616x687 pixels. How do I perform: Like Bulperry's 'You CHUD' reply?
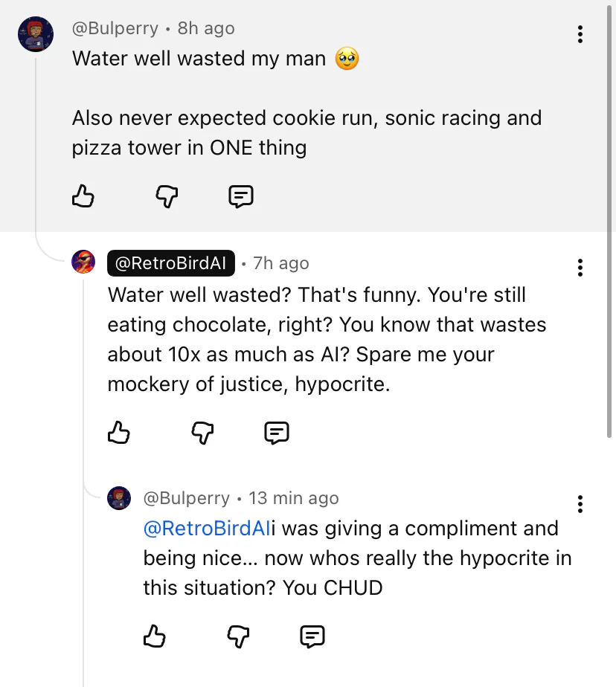coord(154,636)
